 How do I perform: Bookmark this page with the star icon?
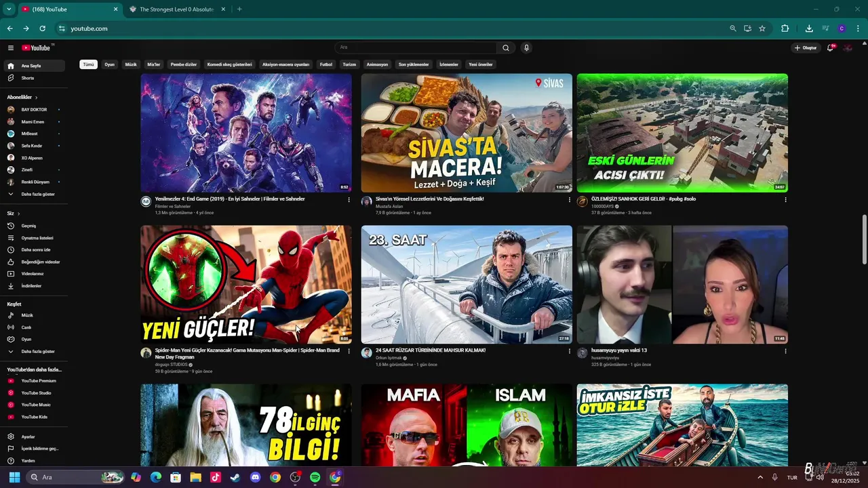(762, 28)
